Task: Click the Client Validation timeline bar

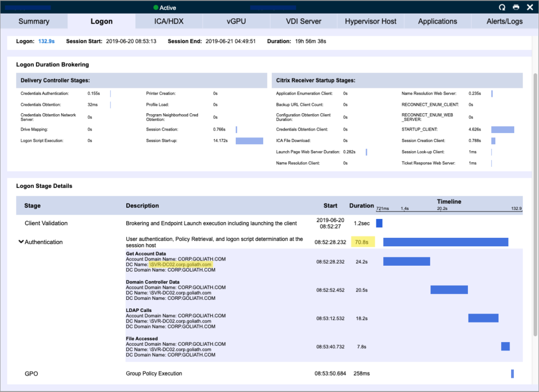Action: pos(380,223)
